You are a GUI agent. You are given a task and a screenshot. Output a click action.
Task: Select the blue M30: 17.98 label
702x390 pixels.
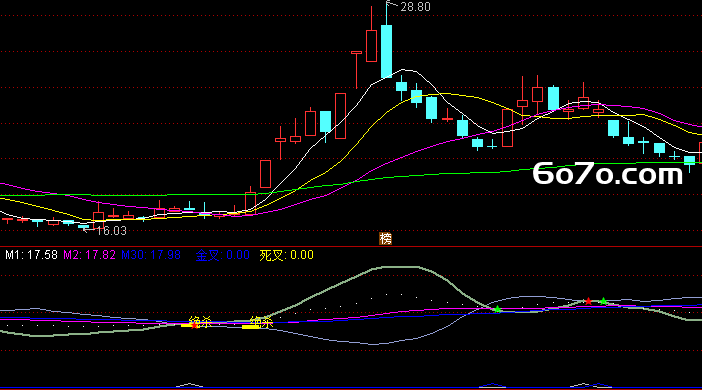[x=151, y=255]
